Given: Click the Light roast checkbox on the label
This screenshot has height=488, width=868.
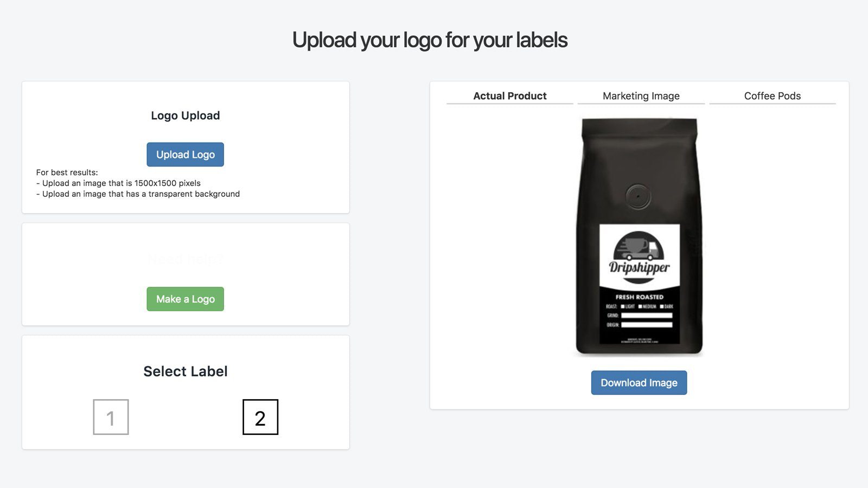Looking at the screenshot, I should coord(623,306).
